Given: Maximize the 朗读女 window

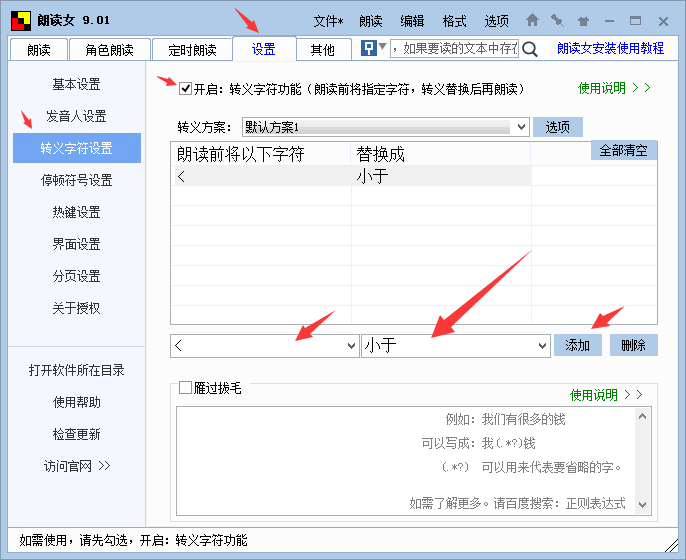Looking at the screenshot, I should point(635,21).
